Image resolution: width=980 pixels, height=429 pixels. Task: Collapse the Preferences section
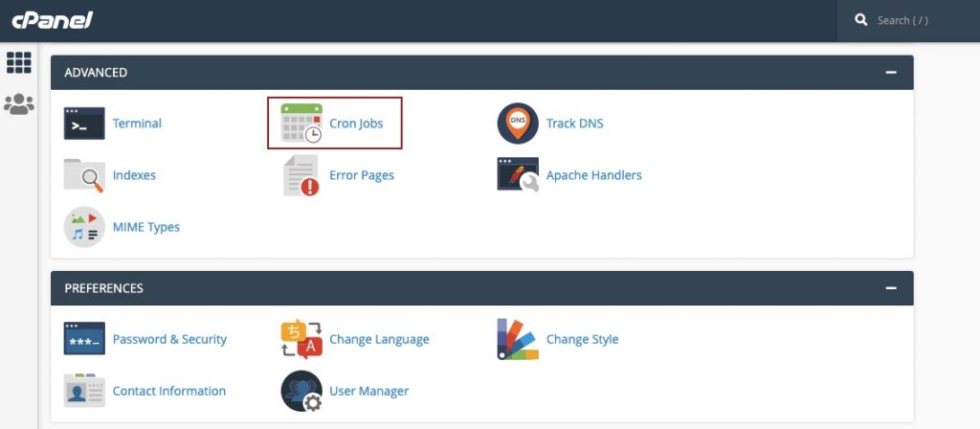coord(891,287)
